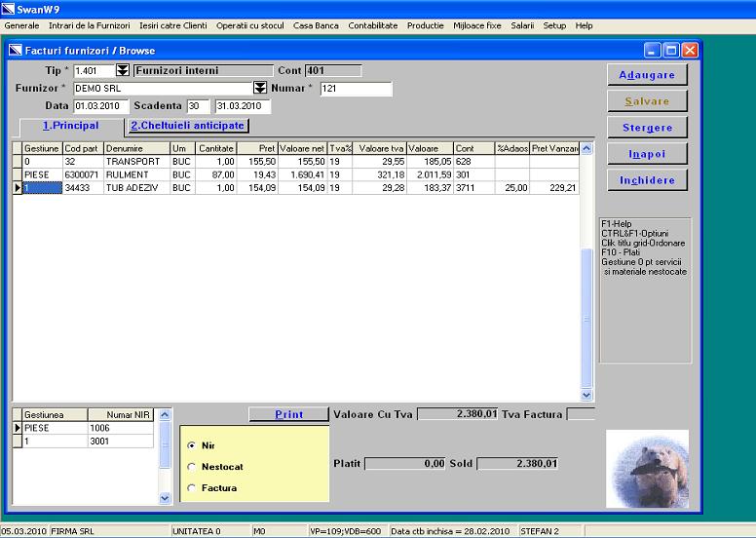Click the Print button
The height and width of the screenshot is (538, 756).
coord(288,414)
